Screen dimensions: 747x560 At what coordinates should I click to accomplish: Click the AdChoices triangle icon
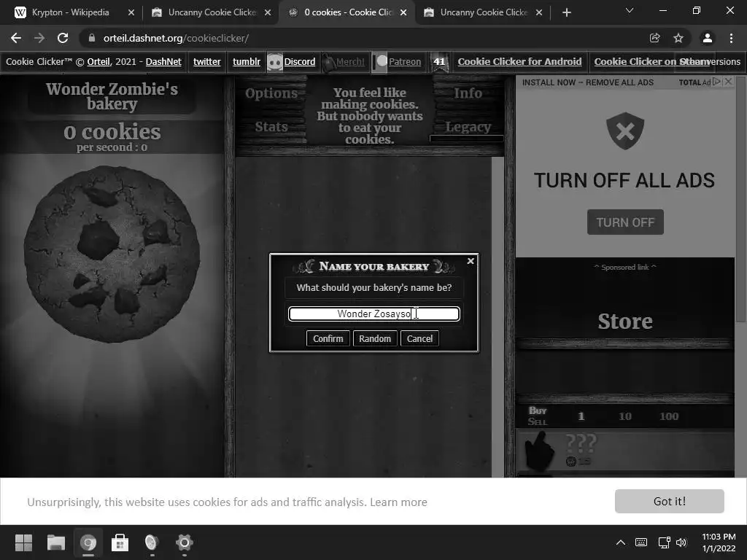coord(717,82)
